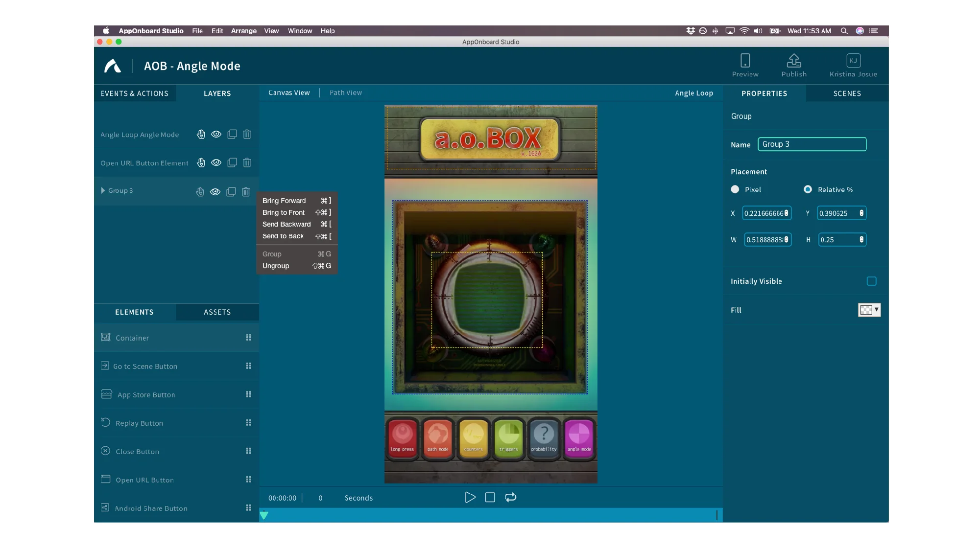Viewport: 980px width, 551px height.
Task: Open the Events & Actions tab
Action: coord(135,93)
